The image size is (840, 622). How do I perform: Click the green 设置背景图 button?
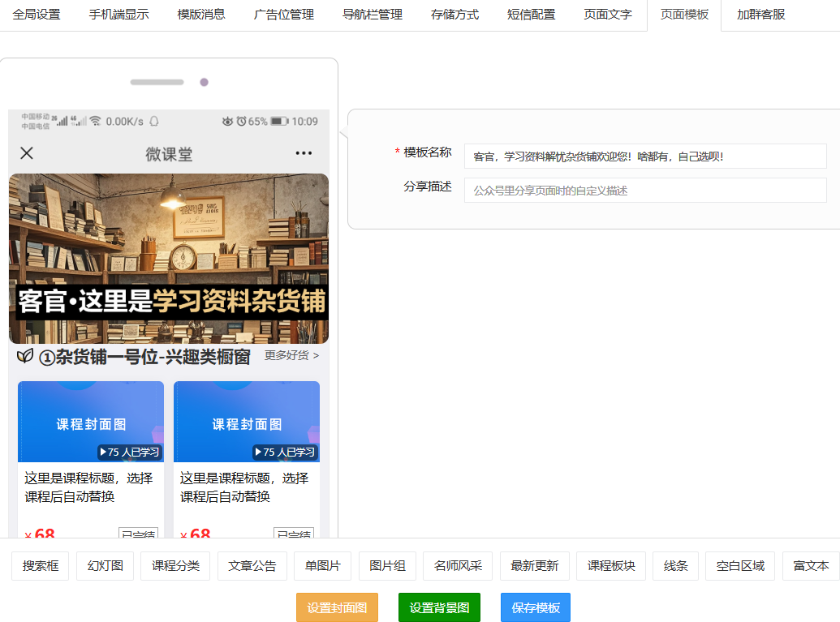tap(439, 607)
